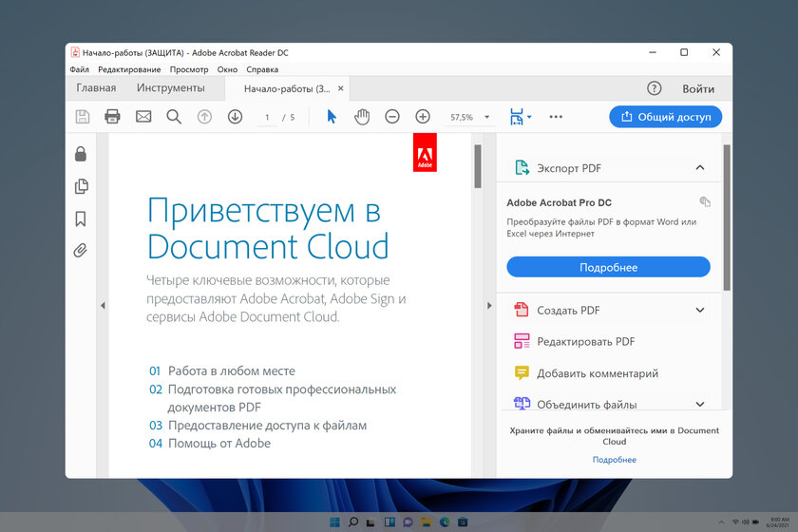Expand the Create PDF section
Screen dimensions: 798x532
pos(700,310)
